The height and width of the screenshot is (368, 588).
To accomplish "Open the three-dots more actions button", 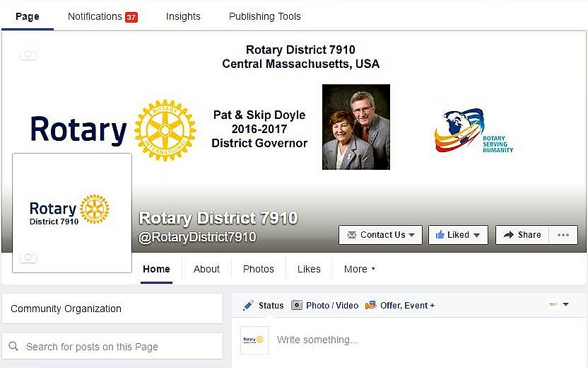I will [563, 235].
